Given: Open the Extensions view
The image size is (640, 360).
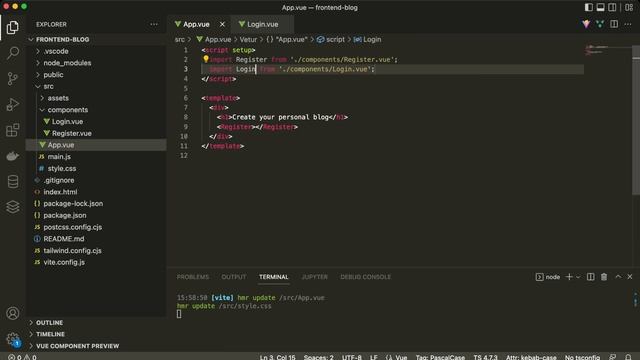Looking at the screenshot, I should click(13, 130).
